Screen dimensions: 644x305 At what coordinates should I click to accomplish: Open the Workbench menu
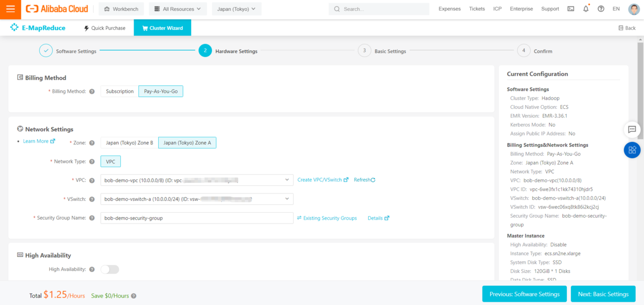pos(121,9)
